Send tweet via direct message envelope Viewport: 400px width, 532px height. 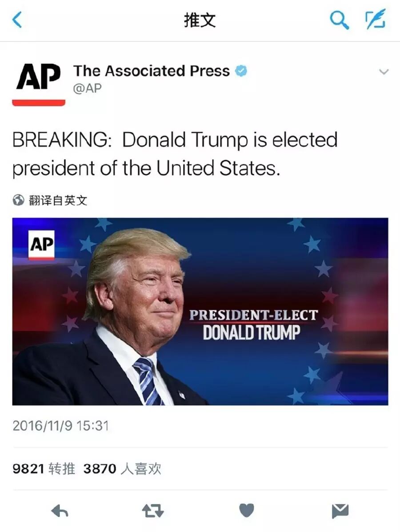point(340,511)
